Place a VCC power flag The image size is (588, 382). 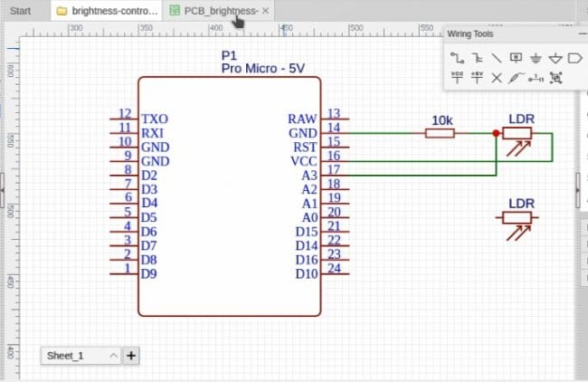(456, 78)
